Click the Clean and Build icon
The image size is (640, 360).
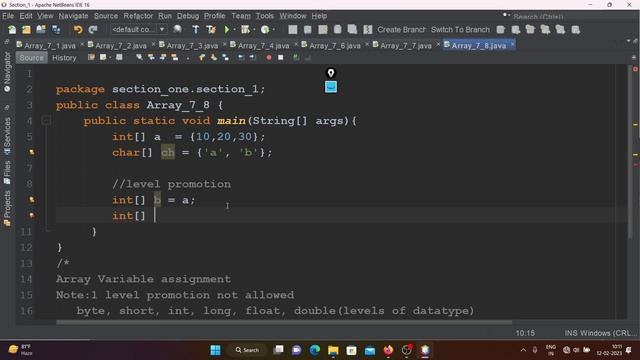[211, 29]
